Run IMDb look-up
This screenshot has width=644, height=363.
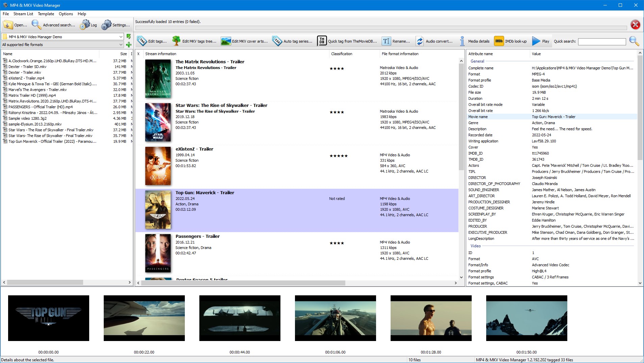pyautogui.click(x=511, y=41)
